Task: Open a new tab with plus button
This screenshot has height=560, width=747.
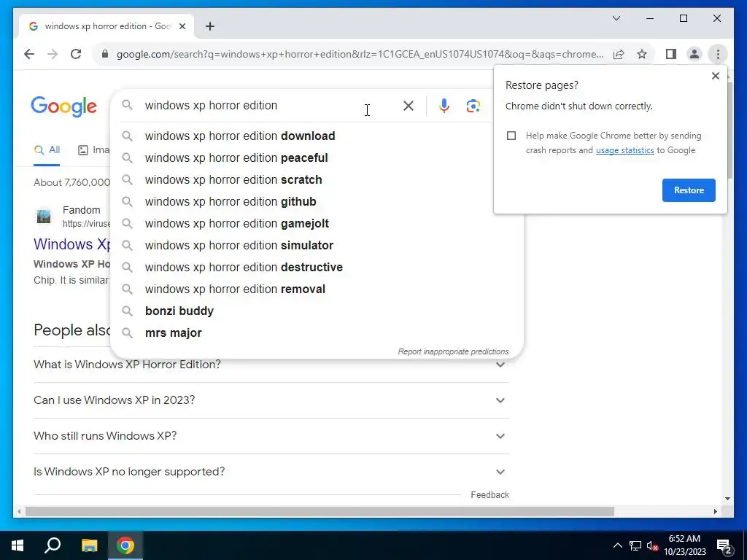Action: point(209,26)
